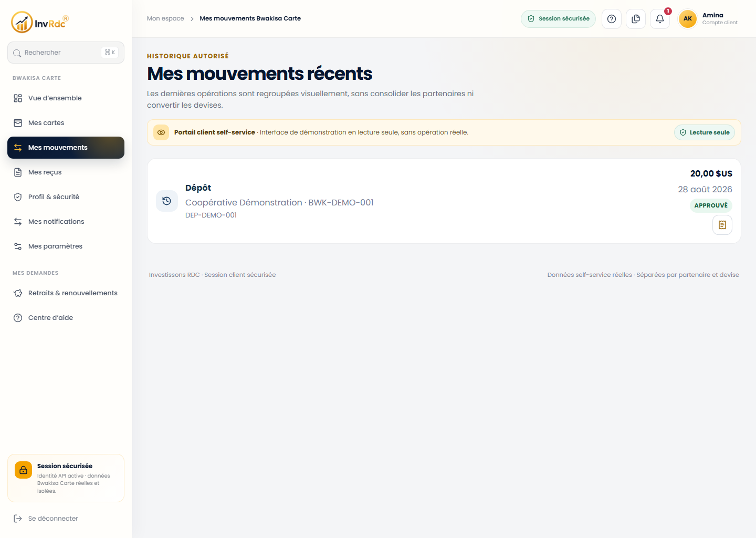756x538 pixels.
Task: Click the shield icon in Session sécurisée badge
Action: (531, 19)
